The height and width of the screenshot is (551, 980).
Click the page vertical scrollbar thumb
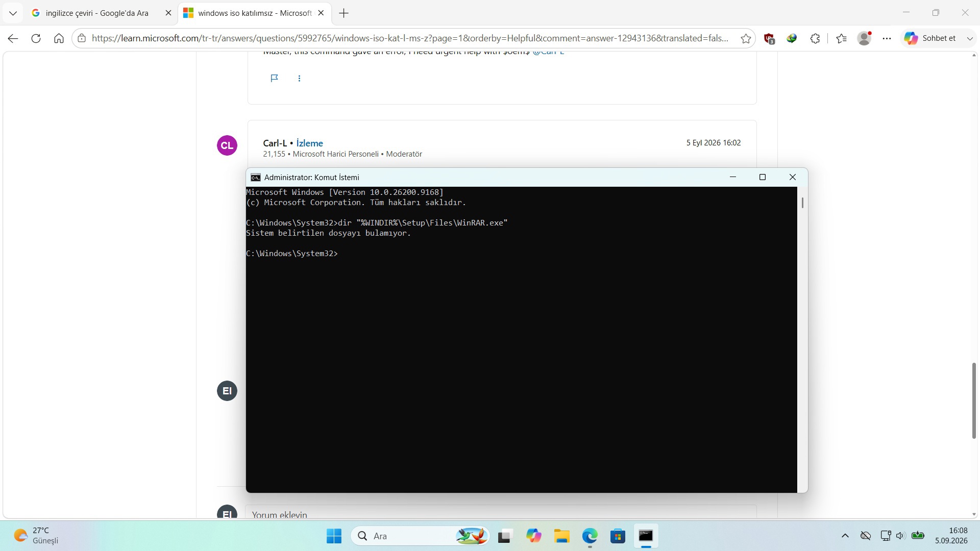click(x=974, y=400)
